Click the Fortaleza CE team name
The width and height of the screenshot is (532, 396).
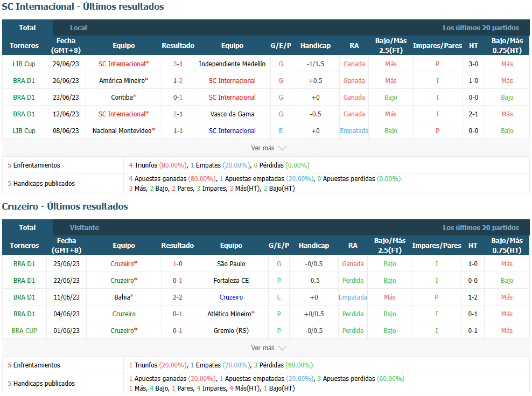coord(231,281)
